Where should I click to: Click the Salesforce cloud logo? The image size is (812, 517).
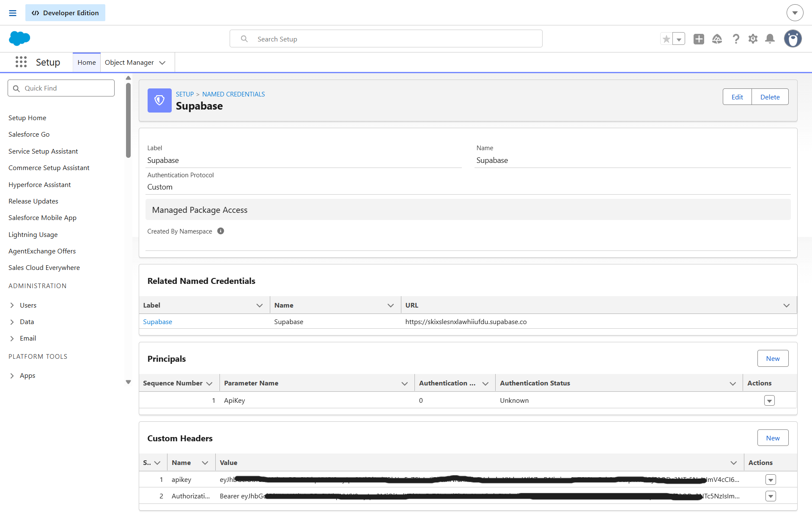tap(19, 38)
